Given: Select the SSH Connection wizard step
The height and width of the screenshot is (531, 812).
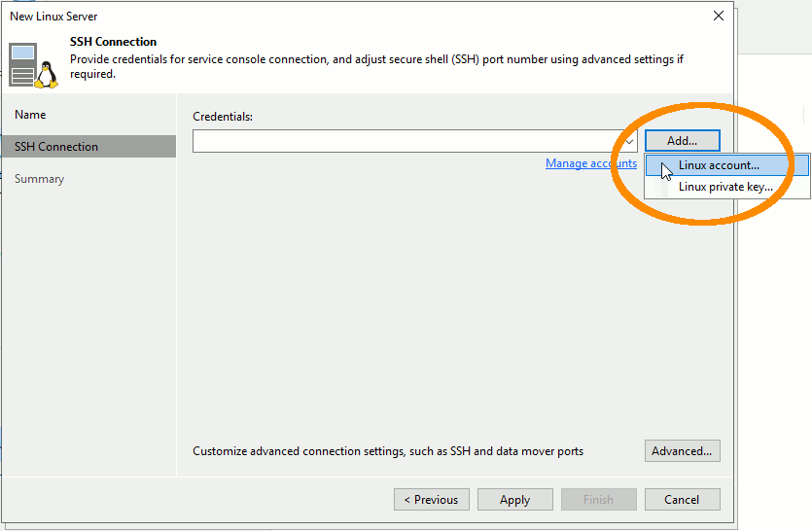Looking at the screenshot, I should 56,147.
